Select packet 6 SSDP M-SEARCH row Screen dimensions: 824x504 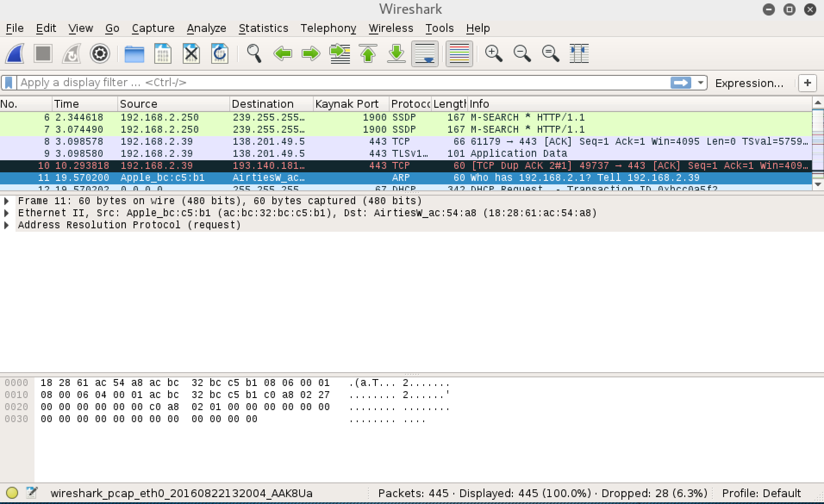pyautogui.click(x=406, y=118)
